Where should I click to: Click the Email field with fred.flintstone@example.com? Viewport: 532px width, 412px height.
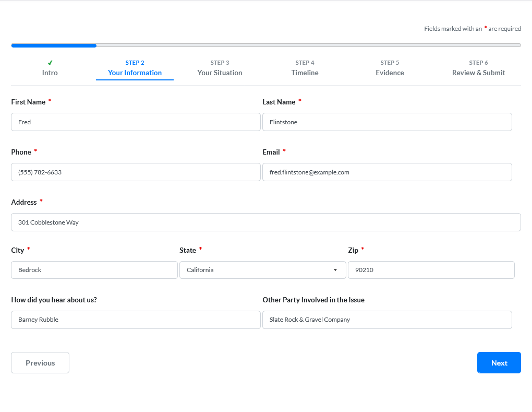click(387, 172)
